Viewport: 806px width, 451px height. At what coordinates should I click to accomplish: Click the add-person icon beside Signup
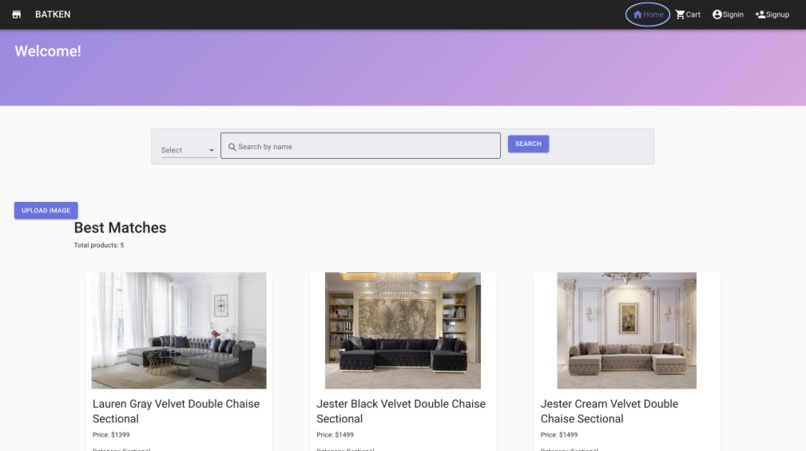760,14
